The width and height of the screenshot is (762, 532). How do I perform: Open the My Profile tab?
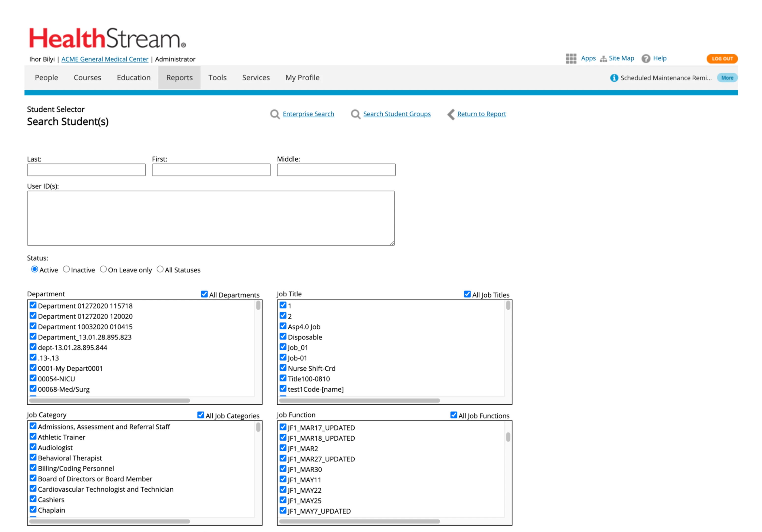[x=302, y=77]
